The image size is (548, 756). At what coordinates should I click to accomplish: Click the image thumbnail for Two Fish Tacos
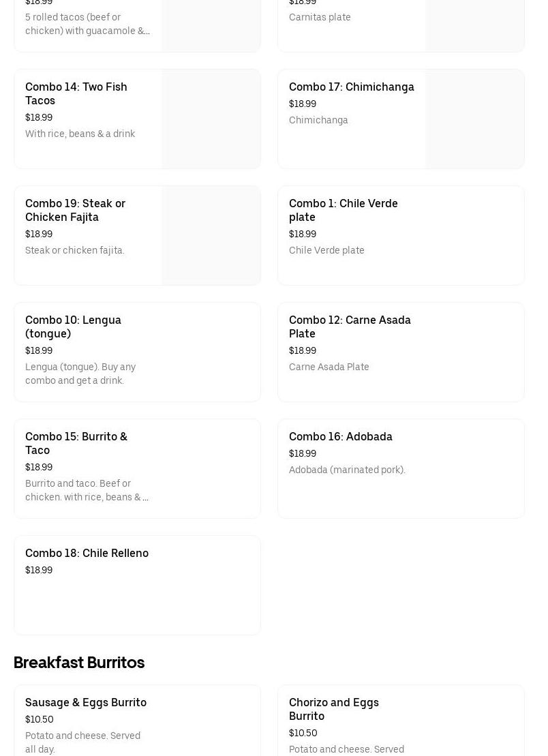pos(211,119)
